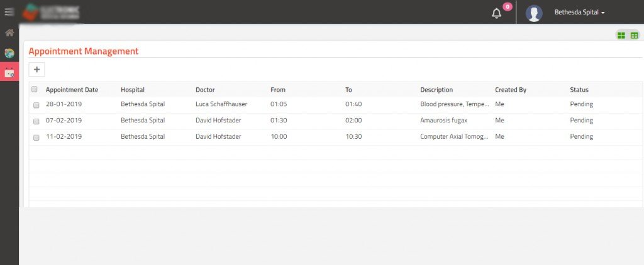Click the Electronic logo in header
The image size is (644, 265).
point(52,12)
